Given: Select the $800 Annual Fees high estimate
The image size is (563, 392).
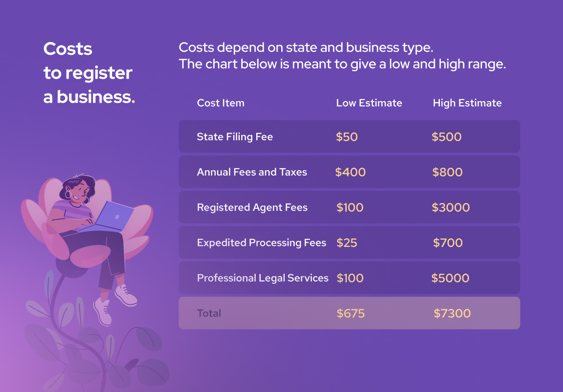Looking at the screenshot, I should [447, 172].
